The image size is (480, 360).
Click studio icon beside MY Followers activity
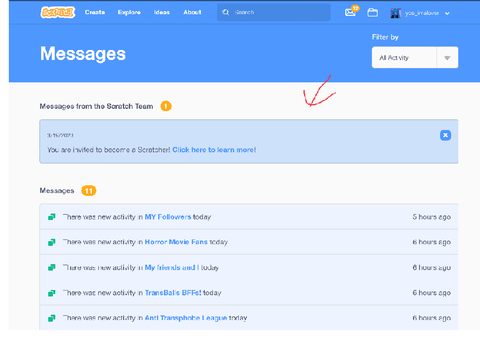tap(51, 217)
